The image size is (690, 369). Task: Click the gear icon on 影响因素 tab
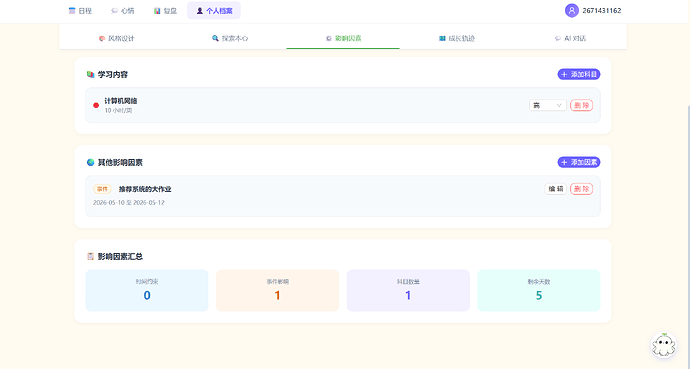pos(329,38)
